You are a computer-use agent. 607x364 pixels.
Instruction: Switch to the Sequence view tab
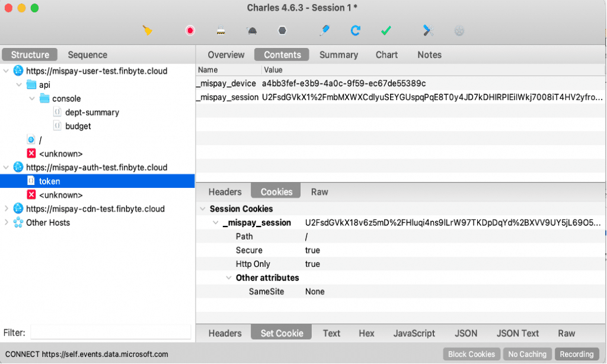87,55
